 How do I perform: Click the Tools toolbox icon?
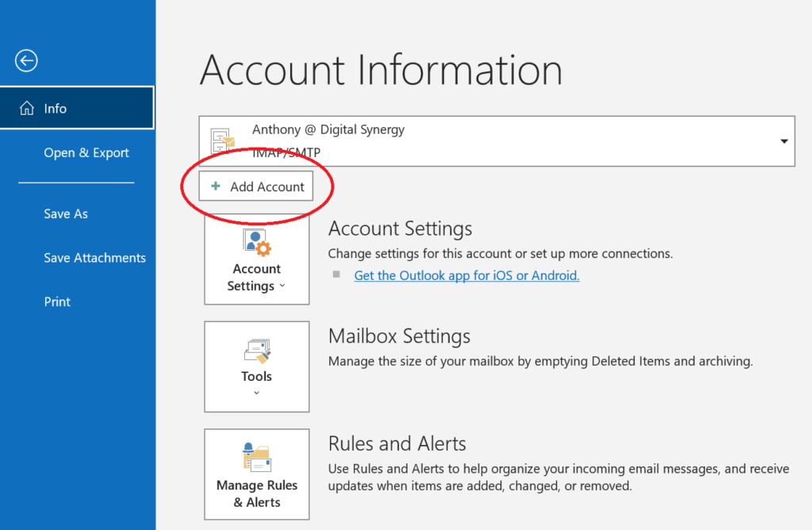pyautogui.click(x=256, y=349)
